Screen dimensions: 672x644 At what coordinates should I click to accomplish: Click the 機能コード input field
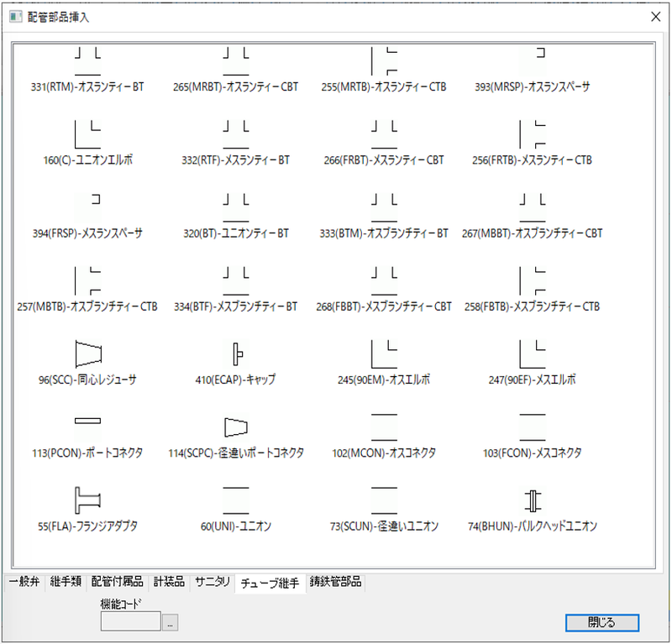point(130,622)
